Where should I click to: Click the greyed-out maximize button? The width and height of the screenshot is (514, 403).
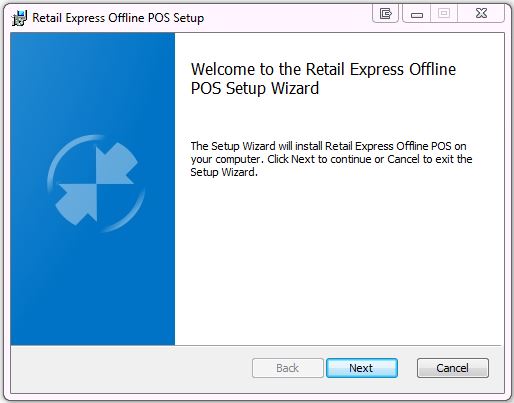(444, 14)
